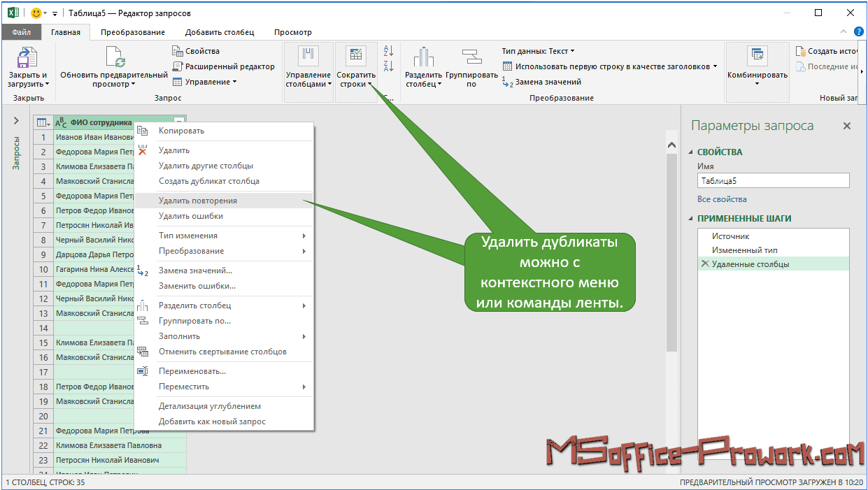Delete the applied step Удаленные столбцы
Image resolution: width=868 pixels, height=490 pixels.
point(704,264)
